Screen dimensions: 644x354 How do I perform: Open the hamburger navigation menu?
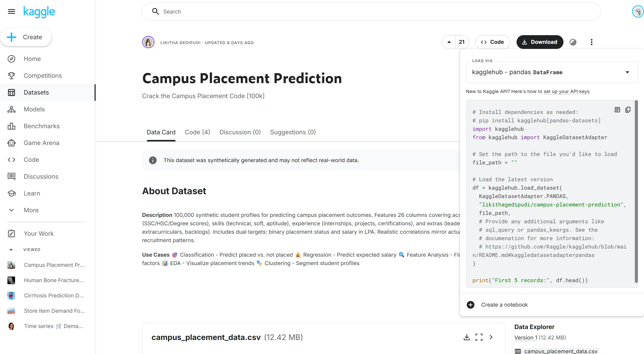pos(11,11)
